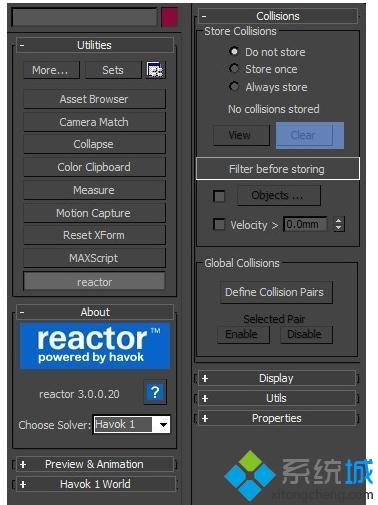Open the Color Clipboard utility
378x505 pixels.
pyautogui.click(x=94, y=167)
